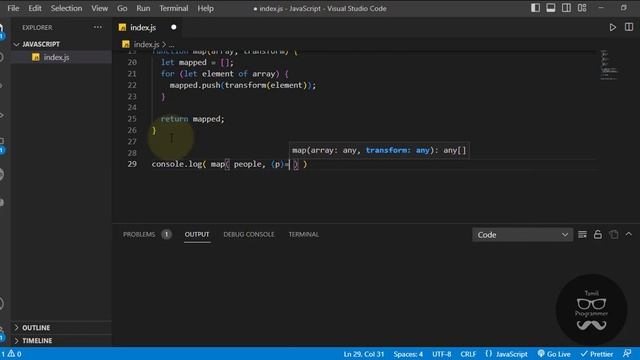Screen dimensions: 640x360
Task: Open errors and warnings status indicator
Action: point(11,354)
